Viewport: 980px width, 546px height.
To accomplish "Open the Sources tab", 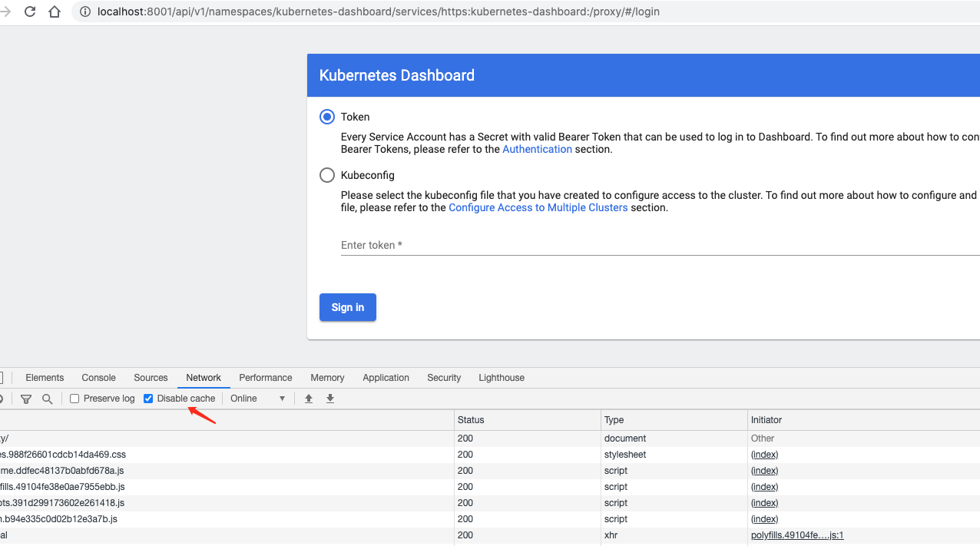I will pos(151,378).
